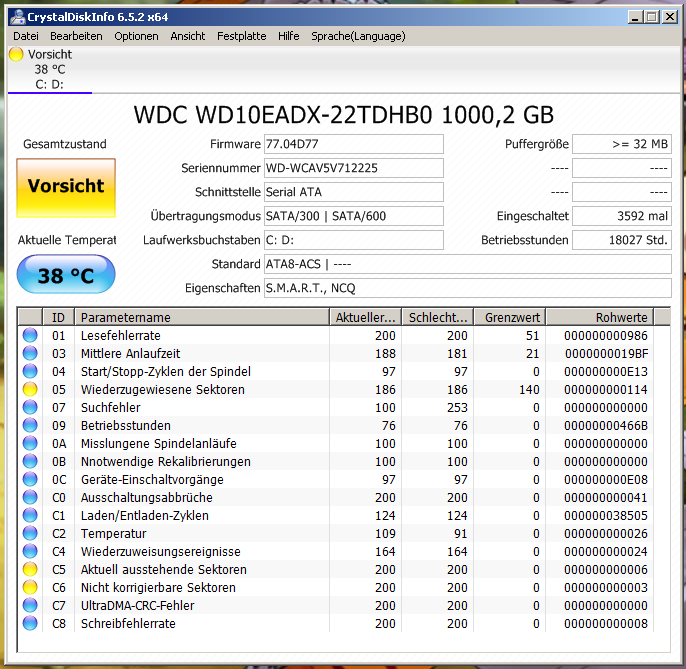Image resolution: width=686 pixels, height=669 pixels.
Task: Maximize the CrystalDiskInfo window
Action: click(x=652, y=17)
